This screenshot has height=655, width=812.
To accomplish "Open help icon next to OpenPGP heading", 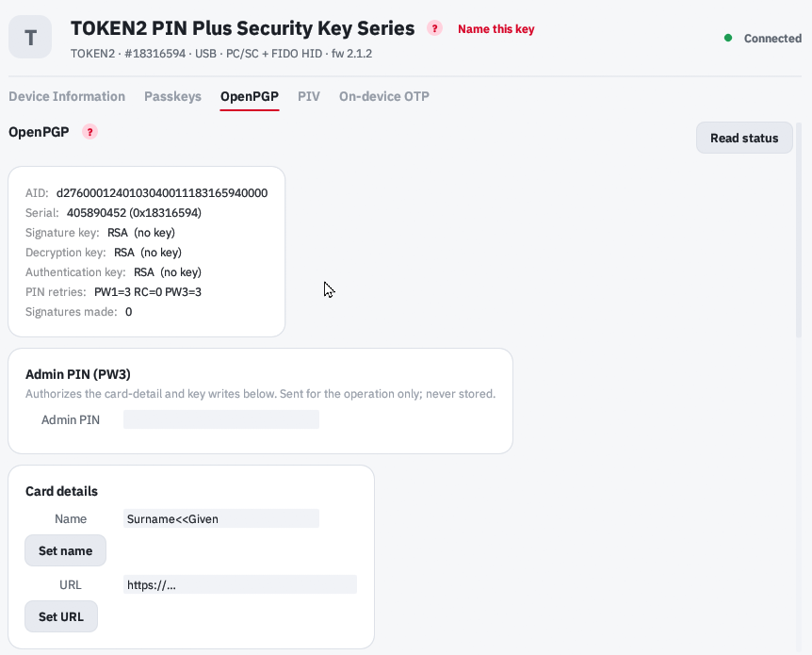I will 89,132.
